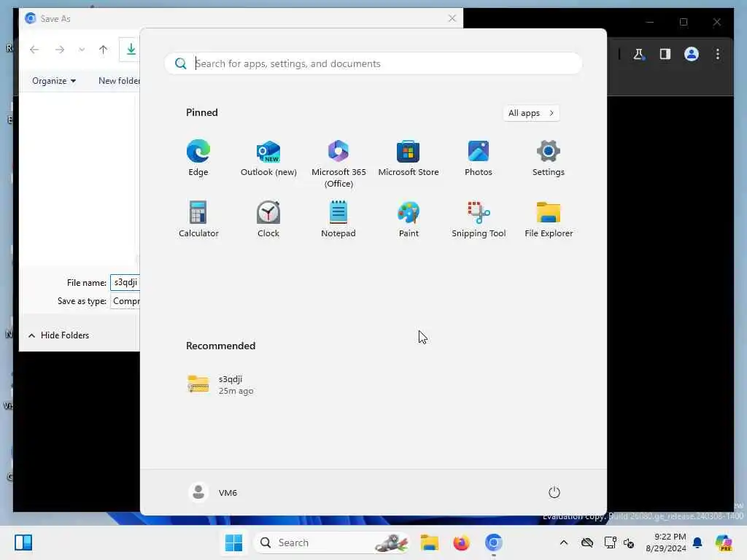Click the cloud sync tray icon

pyautogui.click(x=587, y=542)
